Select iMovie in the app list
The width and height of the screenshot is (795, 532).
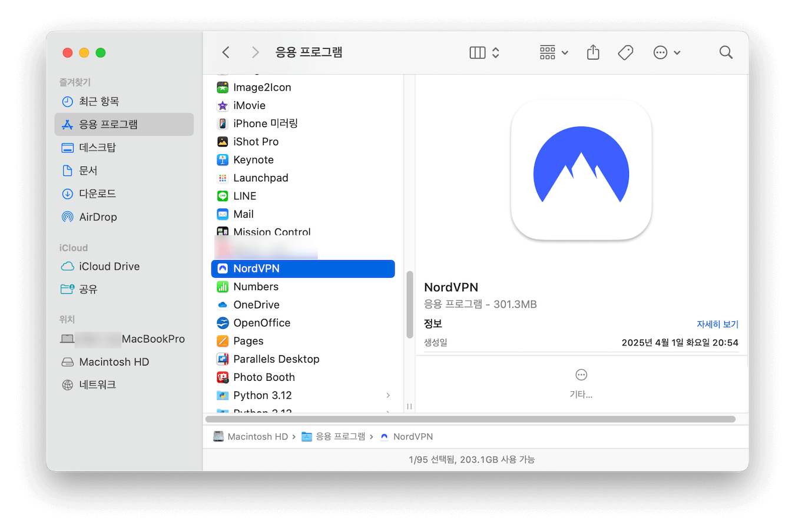[x=303, y=105]
